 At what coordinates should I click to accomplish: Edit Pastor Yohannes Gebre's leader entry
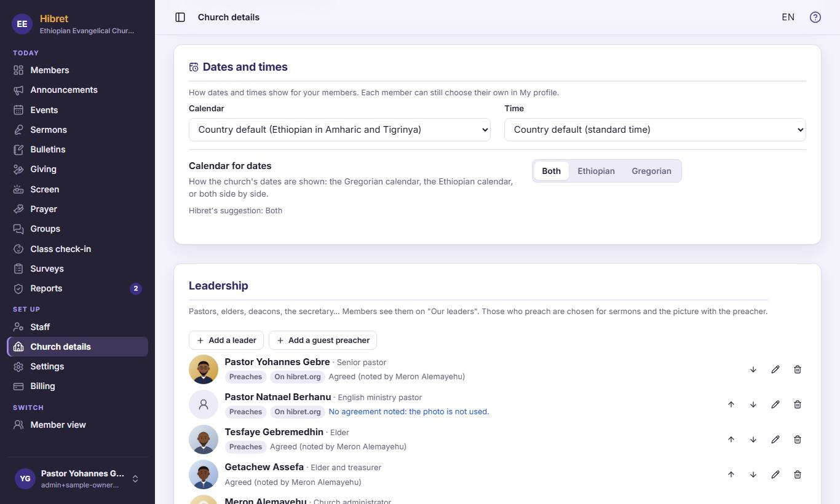[x=775, y=369]
